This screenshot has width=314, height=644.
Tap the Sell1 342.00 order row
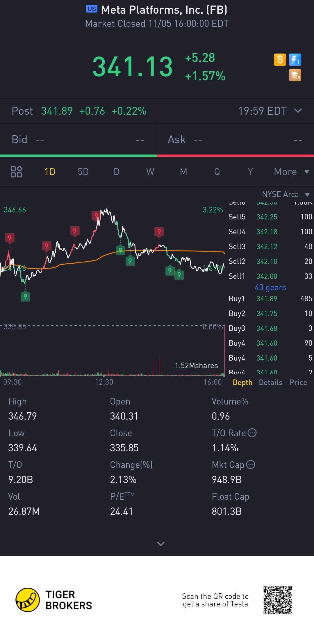pyautogui.click(x=270, y=276)
